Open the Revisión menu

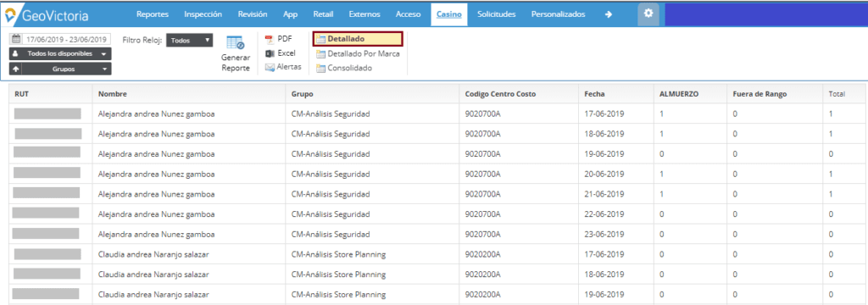click(x=253, y=15)
